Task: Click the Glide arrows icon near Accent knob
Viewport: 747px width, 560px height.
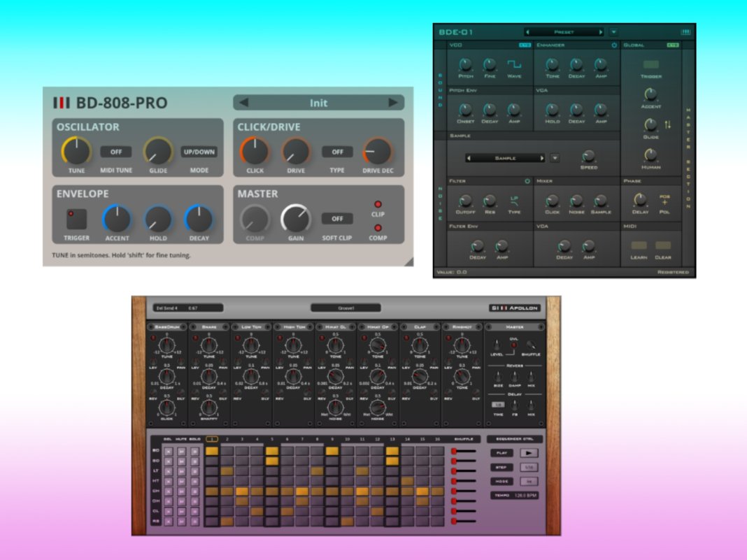Action: [x=667, y=124]
